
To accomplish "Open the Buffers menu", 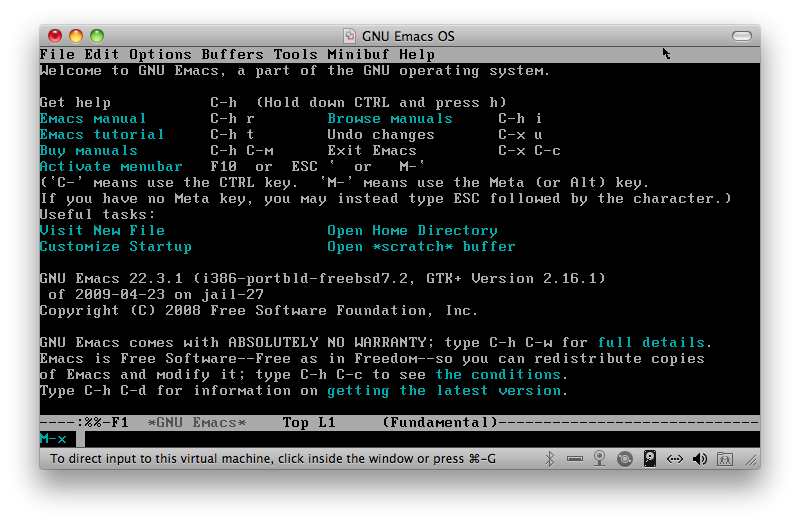I will [232, 54].
